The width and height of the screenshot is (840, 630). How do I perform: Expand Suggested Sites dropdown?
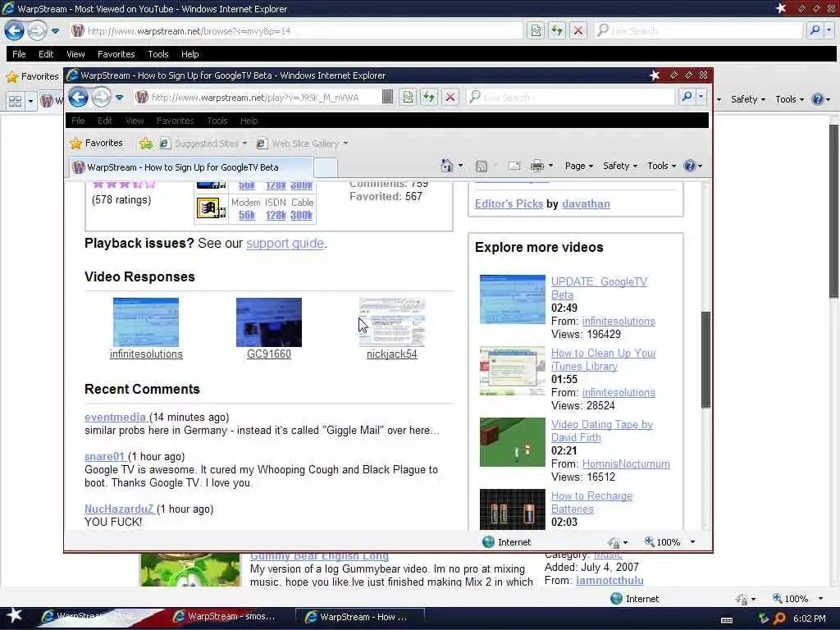pos(244,143)
